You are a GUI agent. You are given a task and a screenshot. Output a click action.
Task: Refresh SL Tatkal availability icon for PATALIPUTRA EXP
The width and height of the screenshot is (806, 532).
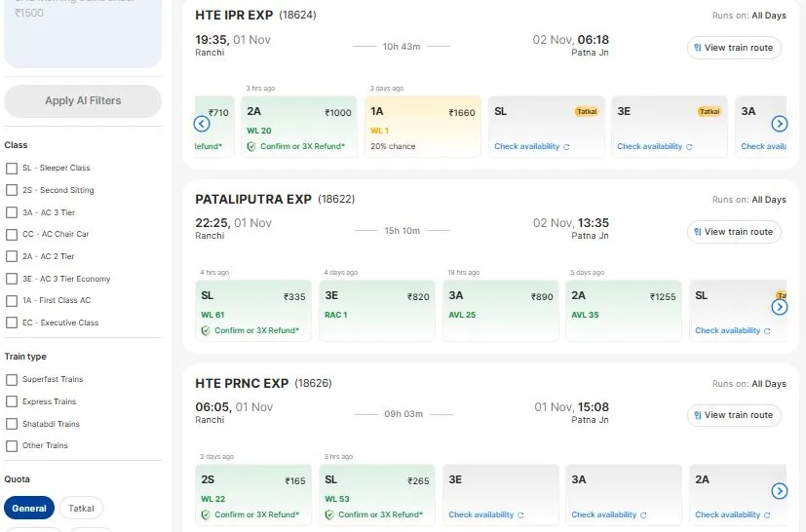(x=767, y=331)
